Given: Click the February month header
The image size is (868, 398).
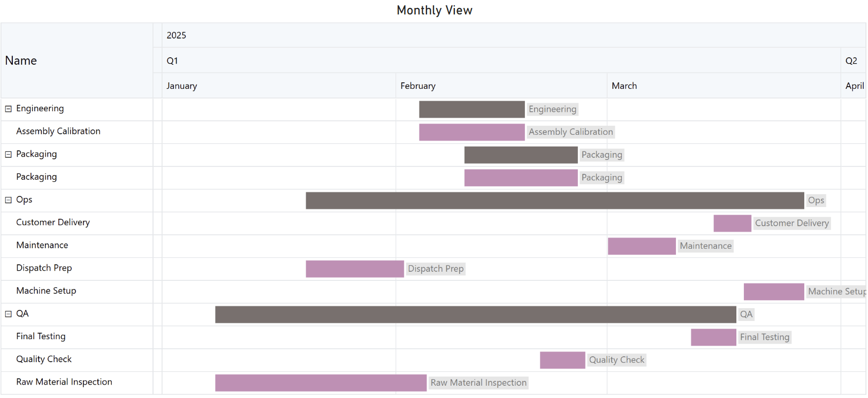Looking at the screenshot, I should point(418,86).
